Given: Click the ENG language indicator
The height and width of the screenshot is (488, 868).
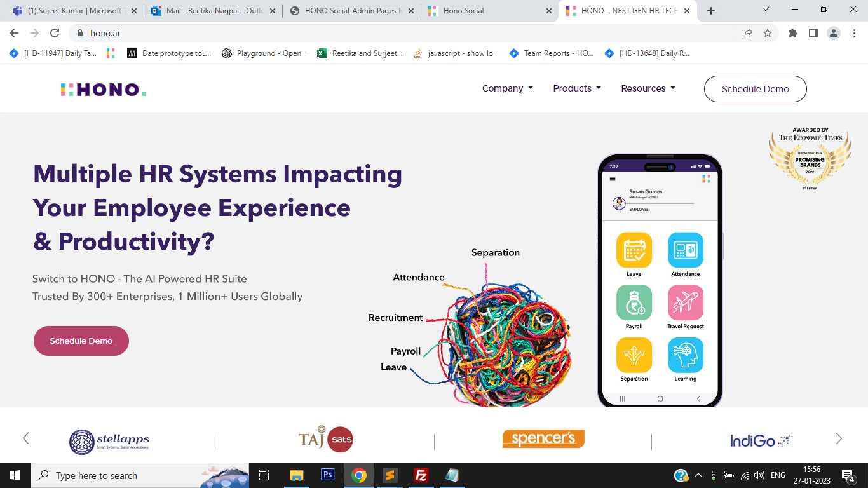Looking at the screenshot, I should pos(778,475).
